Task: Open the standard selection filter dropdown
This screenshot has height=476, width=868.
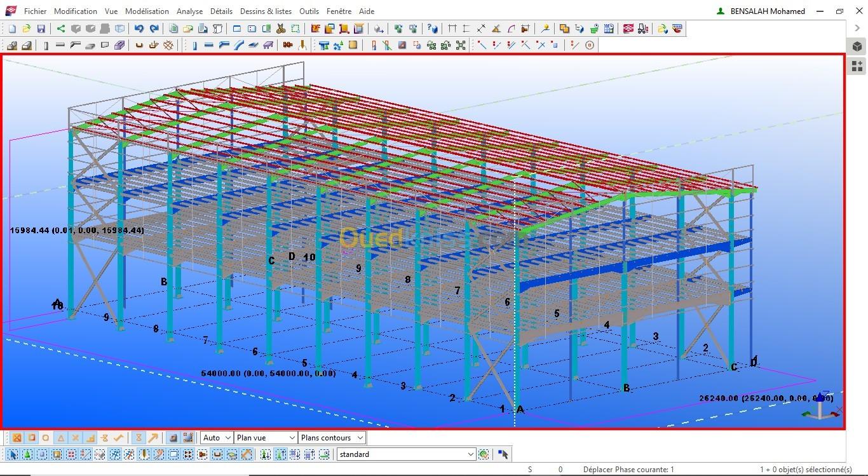Action: pos(406,454)
